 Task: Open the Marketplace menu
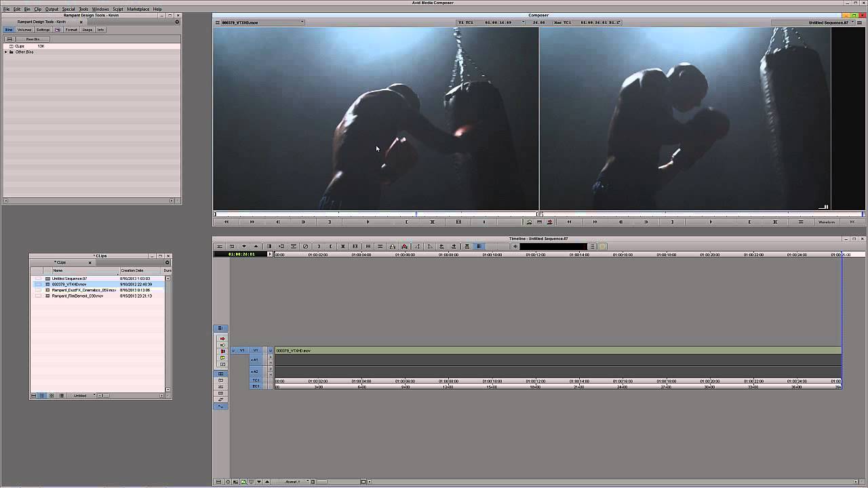pyautogui.click(x=138, y=9)
